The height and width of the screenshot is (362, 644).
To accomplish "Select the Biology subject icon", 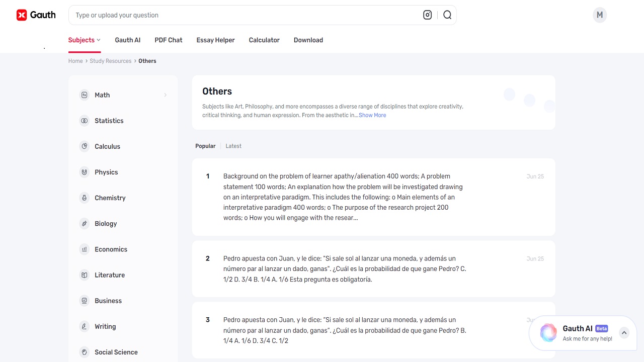I will pyautogui.click(x=84, y=223).
